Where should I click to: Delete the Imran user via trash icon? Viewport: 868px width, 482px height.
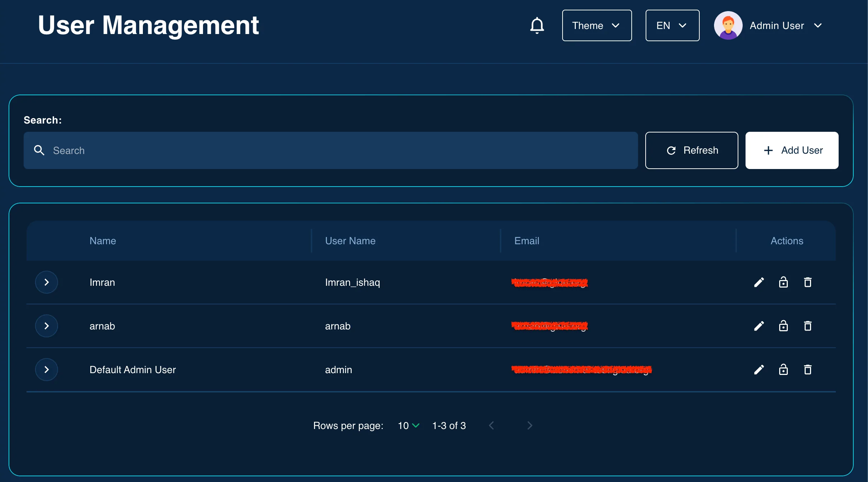[x=807, y=282]
